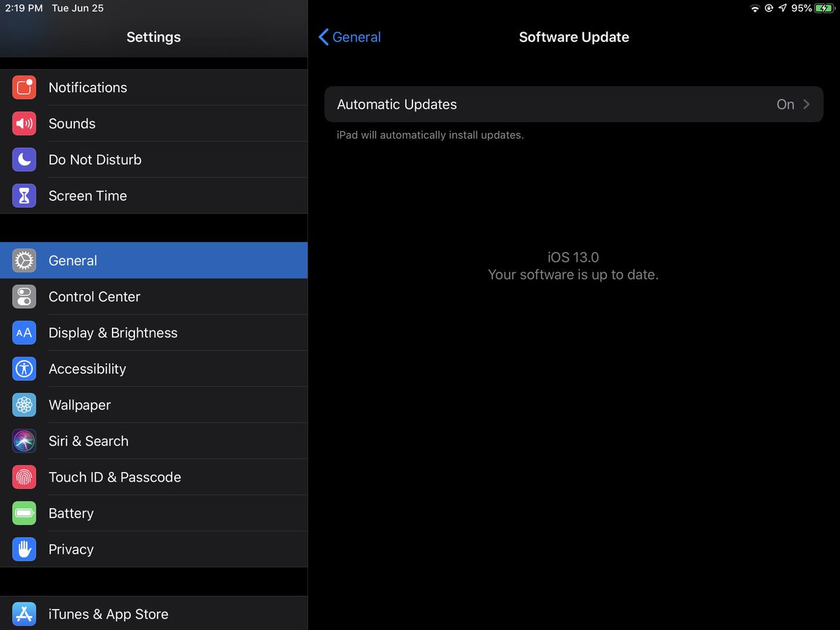
Task: Tap the back chevron beside General
Action: point(323,37)
